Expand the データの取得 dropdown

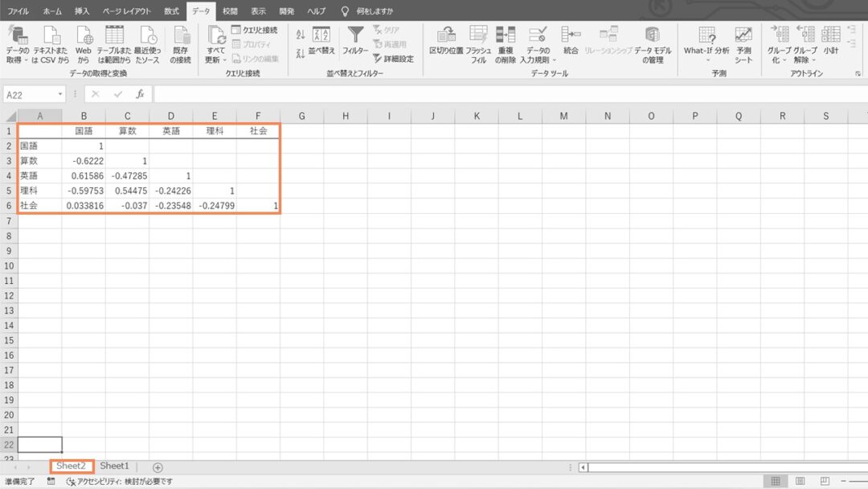coord(18,60)
